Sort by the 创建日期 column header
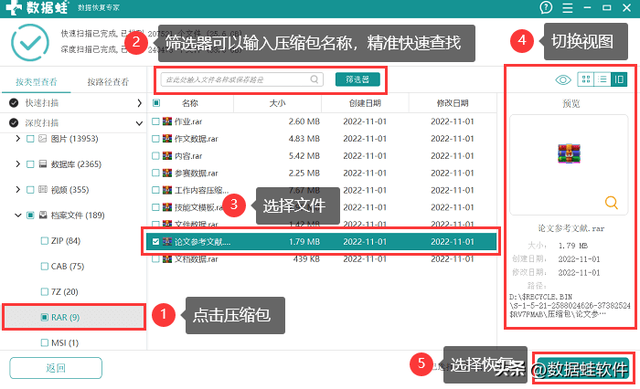Viewport: 640px width, 389px height. [364, 103]
